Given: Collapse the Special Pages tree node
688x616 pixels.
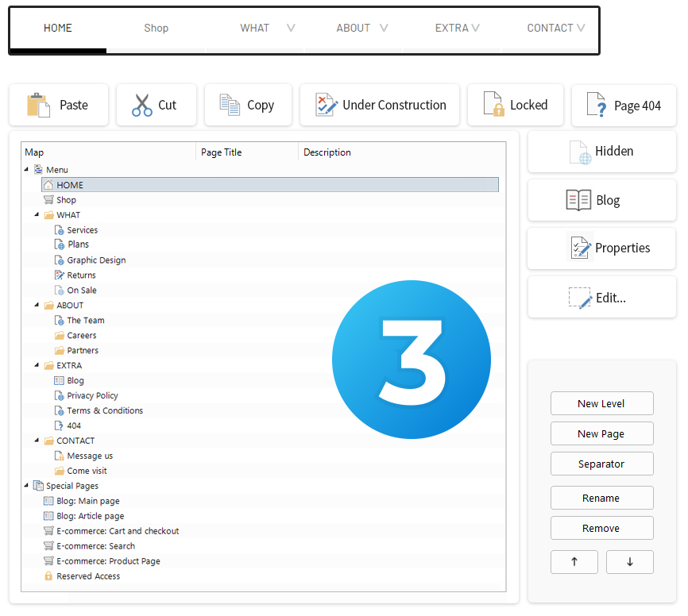Looking at the screenshot, I should [x=27, y=486].
